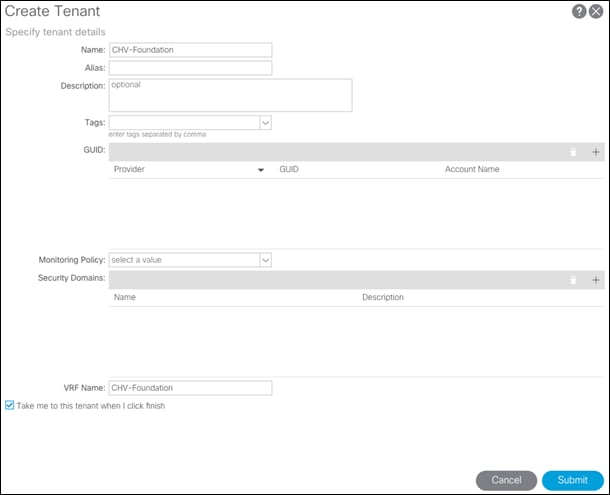Open the help question mark icon
This screenshot has height=495, width=610.
click(579, 11)
